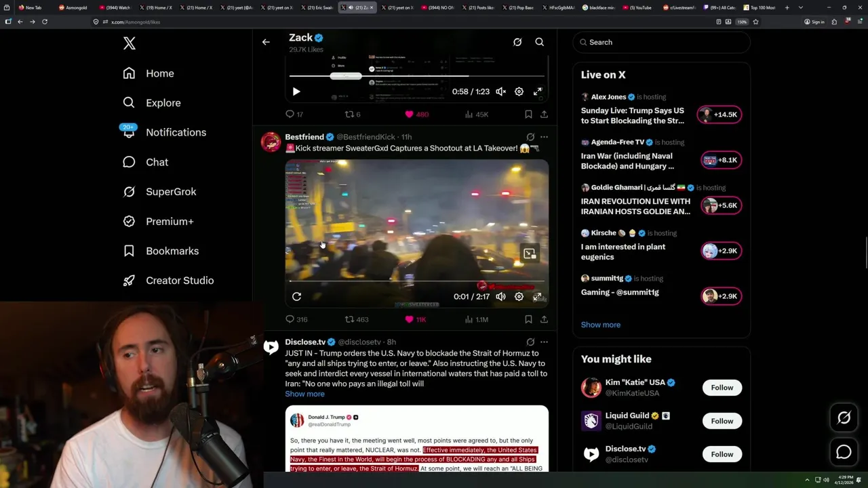Viewport: 868px width, 488px height.
Task: Follow Liquid Guild
Action: pyautogui.click(x=722, y=421)
